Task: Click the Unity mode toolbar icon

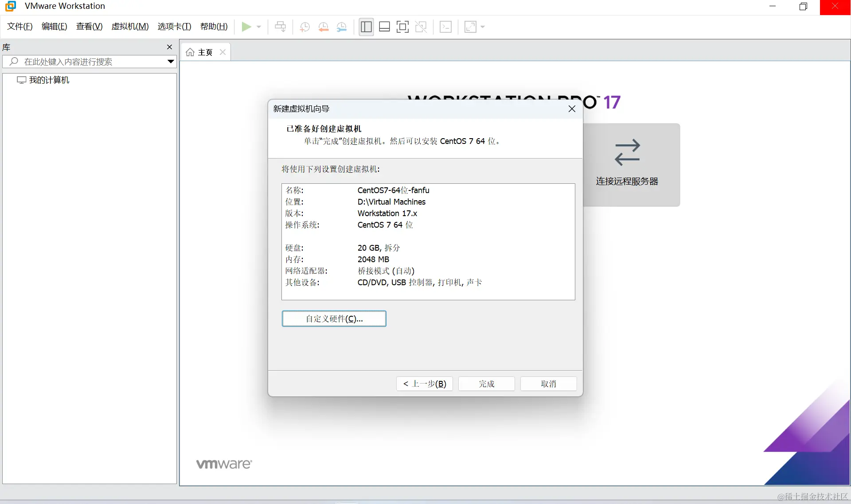Action: pyautogui.click(x=421, y=27)
